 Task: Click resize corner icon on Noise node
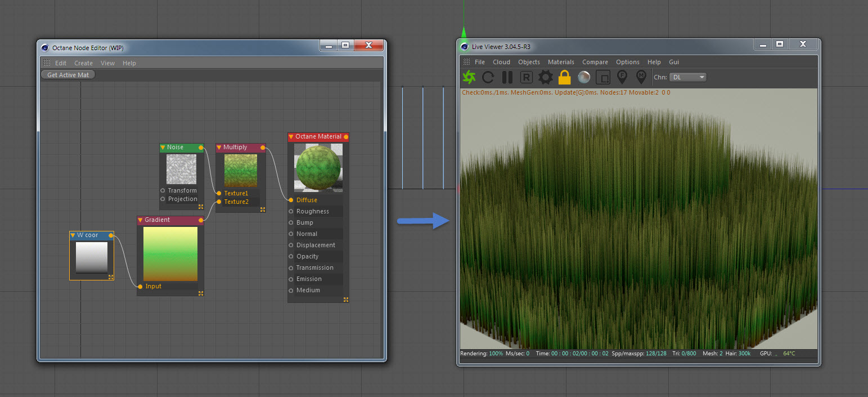point(201,207)
